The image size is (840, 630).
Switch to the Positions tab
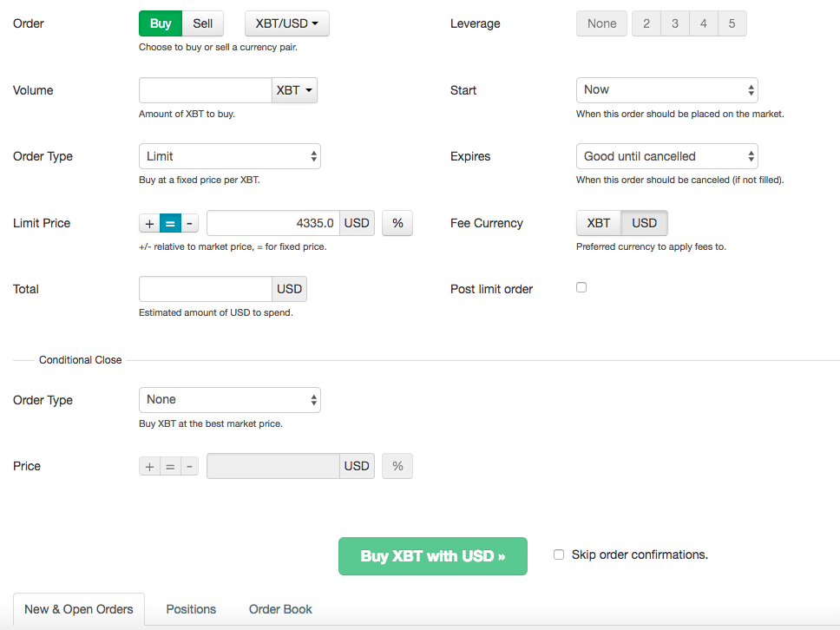191,609
